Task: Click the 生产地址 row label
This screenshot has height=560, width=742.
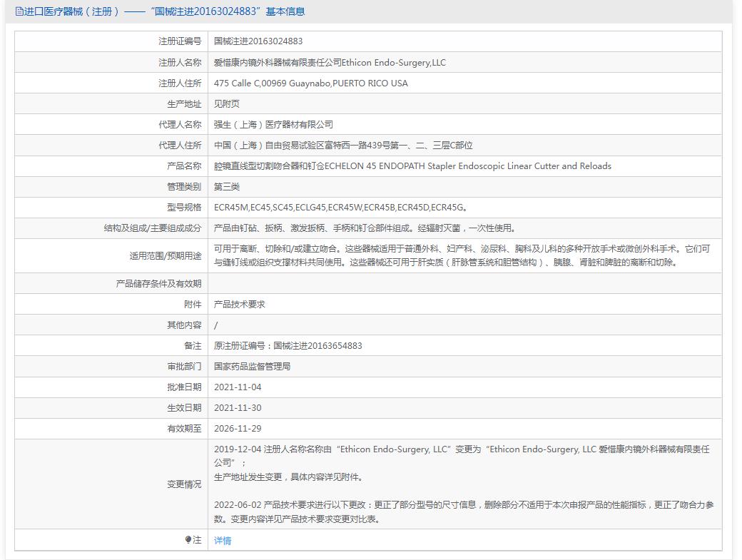Action: pos(184,103)
